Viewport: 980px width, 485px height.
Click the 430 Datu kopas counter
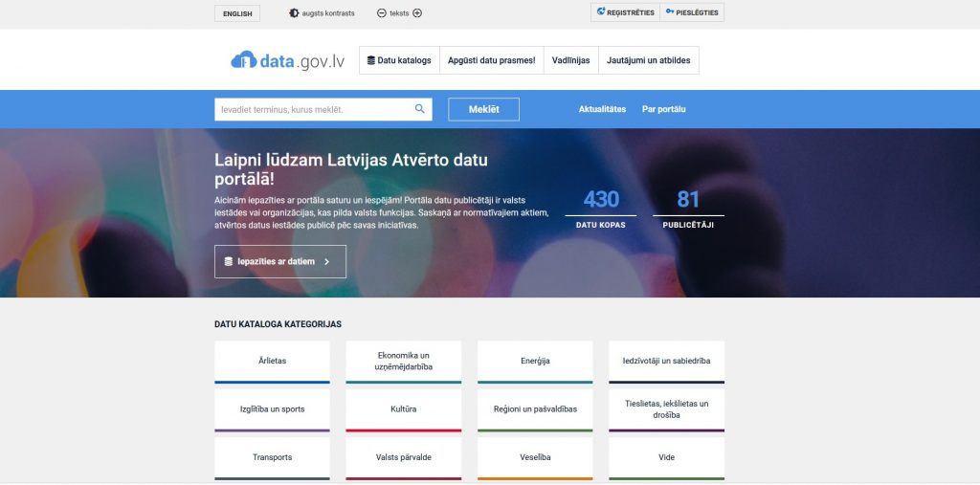tap(600, 208)
